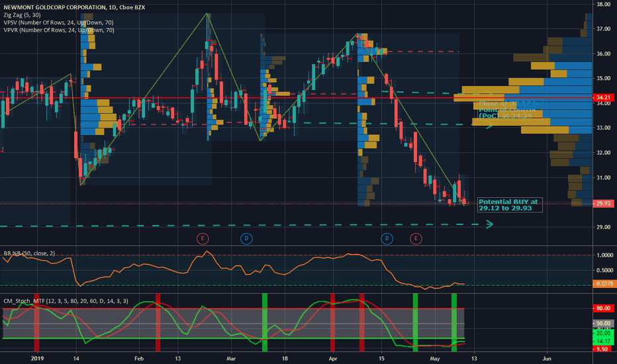Click the 31.00 price axis label
This screenshot has width=617, height=364.
(x=603, y=178)
